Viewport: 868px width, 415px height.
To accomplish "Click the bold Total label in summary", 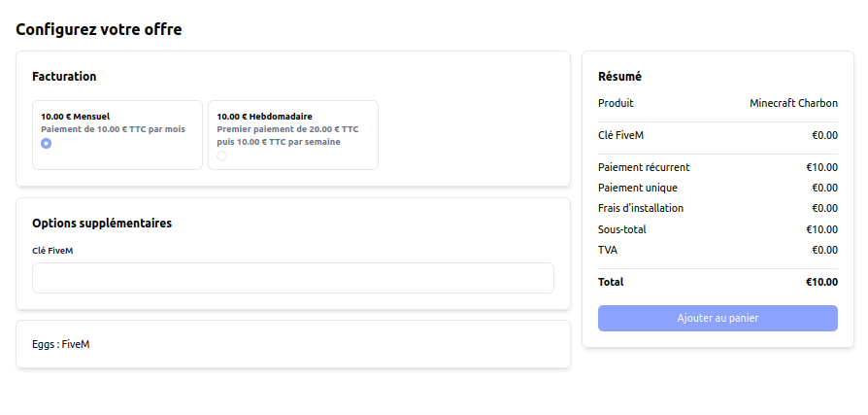I will coord(611,282).
